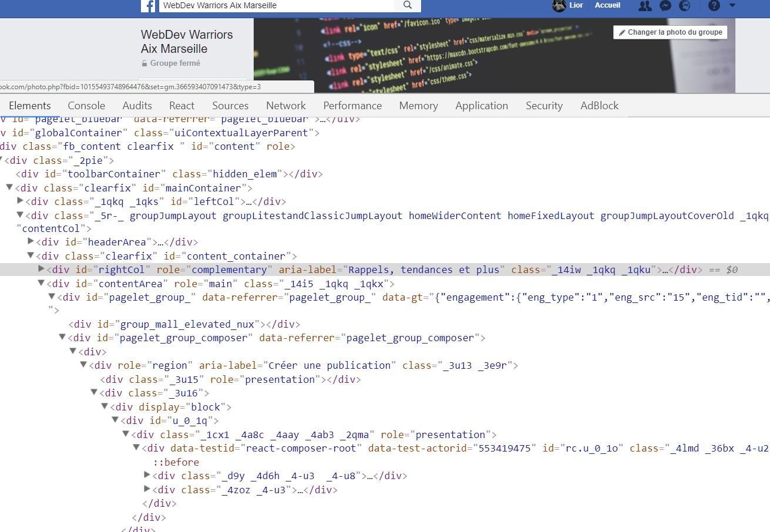Viewport: 770px width, 532px height.
Task: Click the "553419475" actorid value
Action: pyautogui.click(x=505, y=448)
